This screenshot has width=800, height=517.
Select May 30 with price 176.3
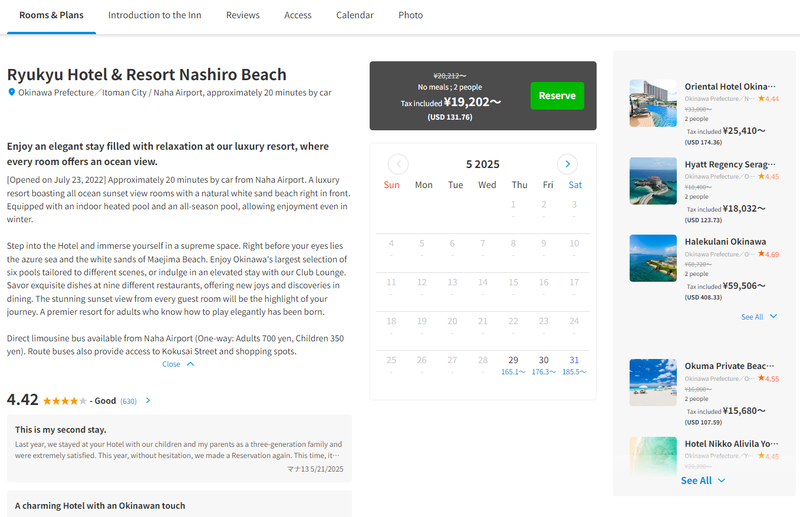tap(544, 365)
